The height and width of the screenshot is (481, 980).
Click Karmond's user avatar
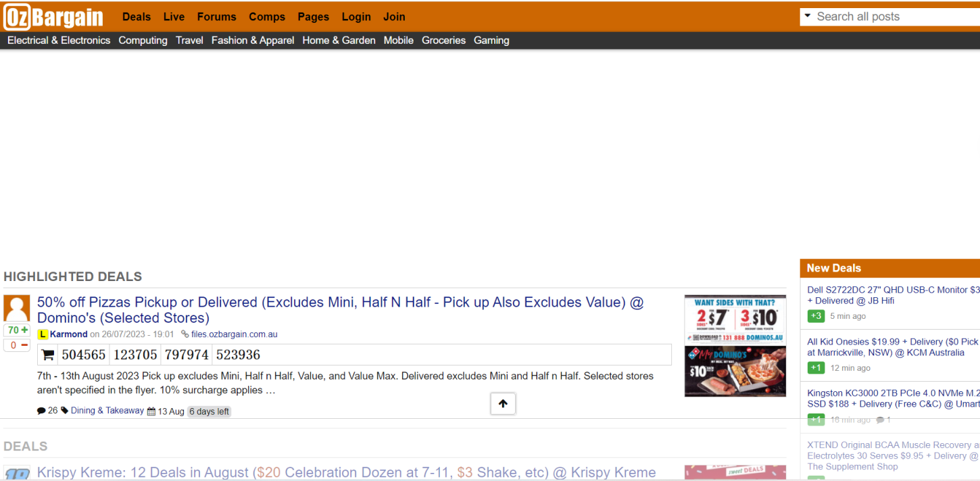pos(17,308)
